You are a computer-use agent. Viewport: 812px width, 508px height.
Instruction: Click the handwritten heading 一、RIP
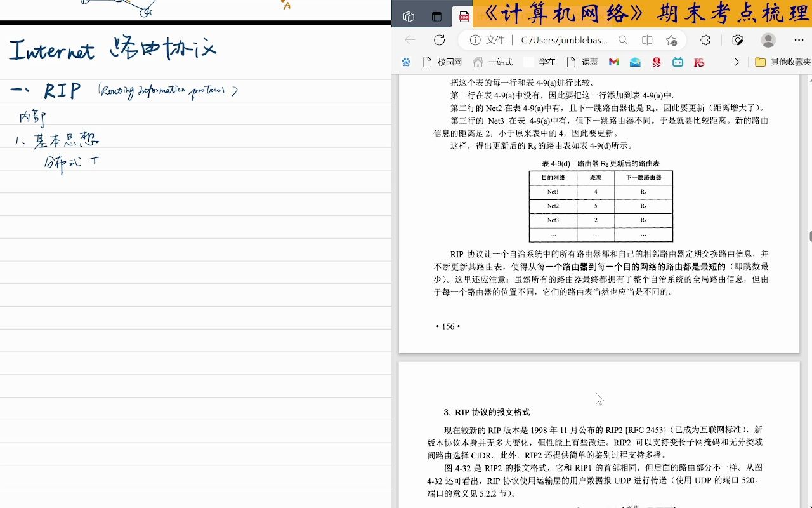click(46, 91)
